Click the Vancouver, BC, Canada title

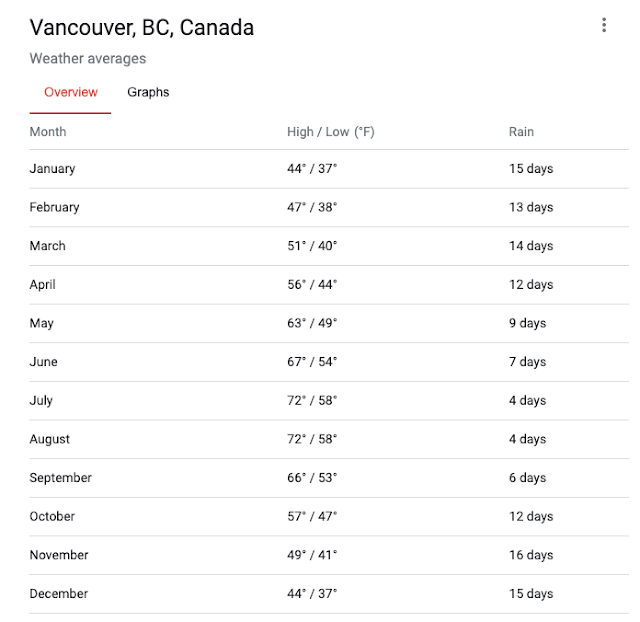coord(142,28)
